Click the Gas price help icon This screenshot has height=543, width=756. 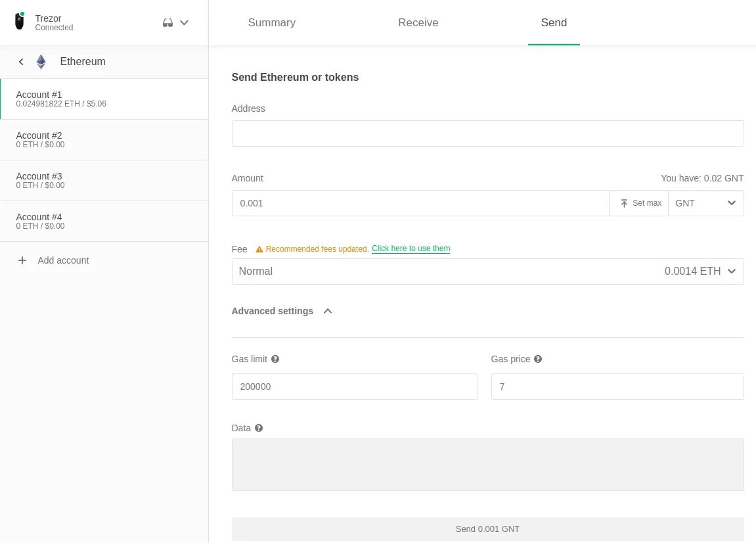(x=538, y=359)
